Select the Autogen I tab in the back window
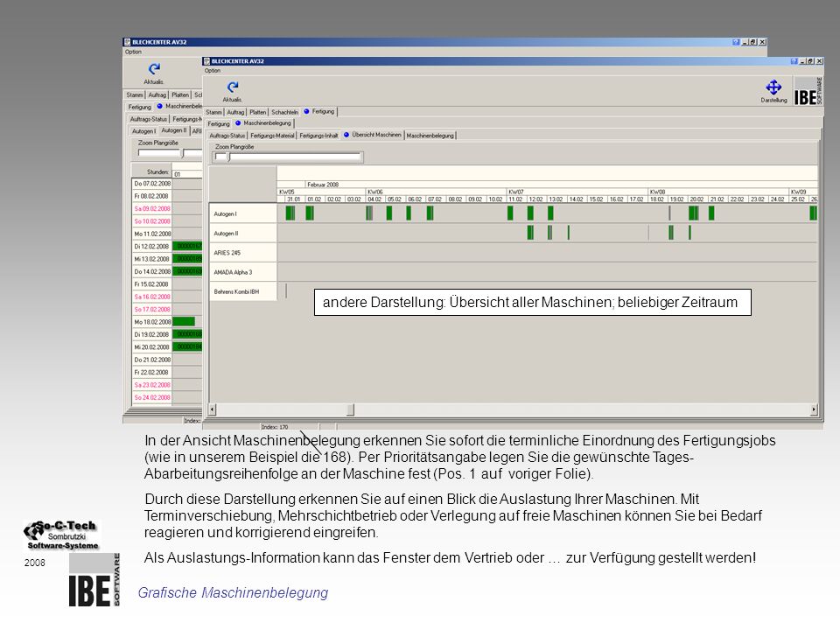Screen dimensions: 840x630 pyautogui.click(x=143, y=130)
